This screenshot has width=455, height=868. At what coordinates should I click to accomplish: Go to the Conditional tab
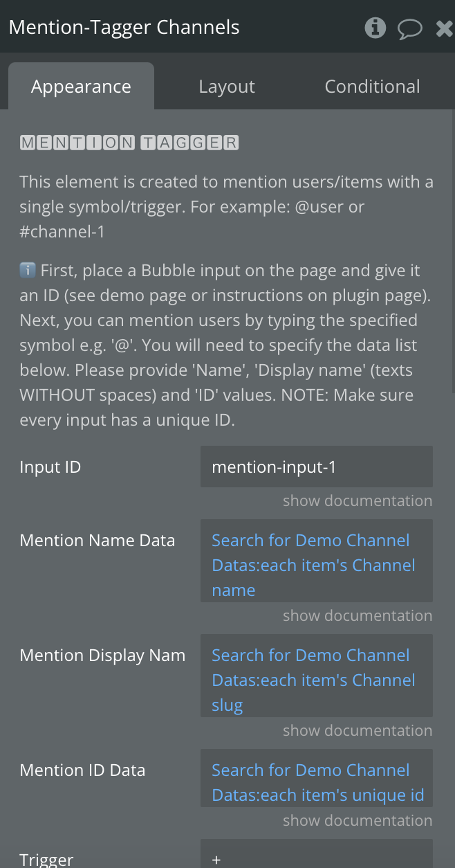click(x=372, y=87)
